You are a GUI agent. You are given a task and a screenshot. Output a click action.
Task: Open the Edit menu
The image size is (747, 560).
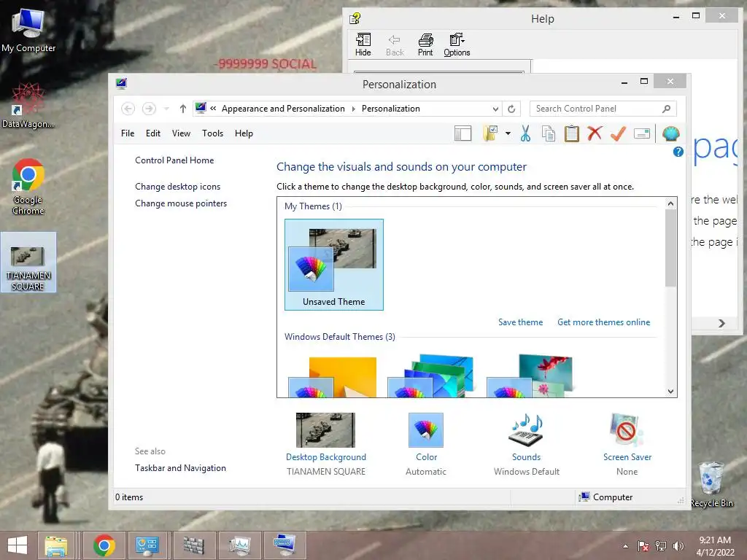153,133
